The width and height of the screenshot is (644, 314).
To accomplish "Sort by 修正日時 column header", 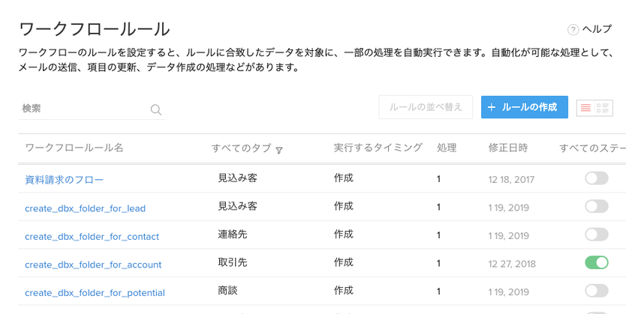I will 508,148.
